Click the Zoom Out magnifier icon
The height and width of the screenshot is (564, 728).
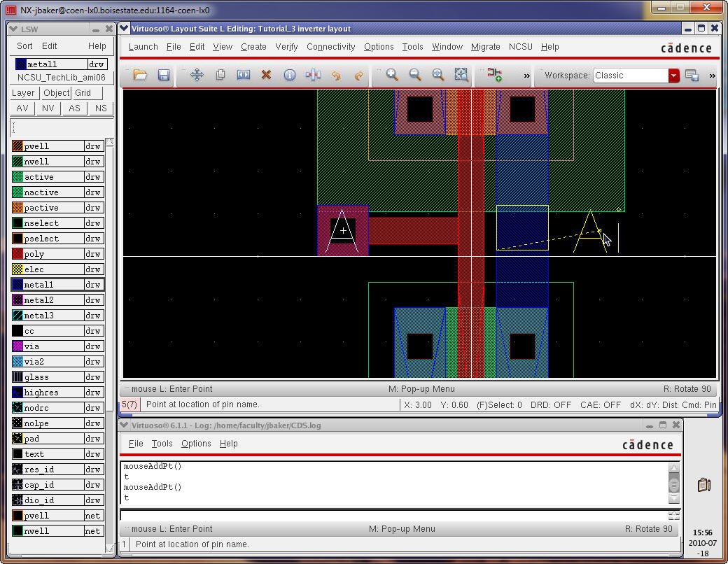(415, 75)
